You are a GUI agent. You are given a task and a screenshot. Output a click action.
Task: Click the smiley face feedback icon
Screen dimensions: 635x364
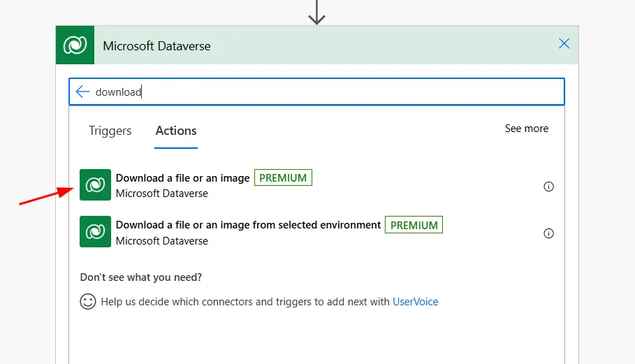pyautogui.click(x=88, y=302)
